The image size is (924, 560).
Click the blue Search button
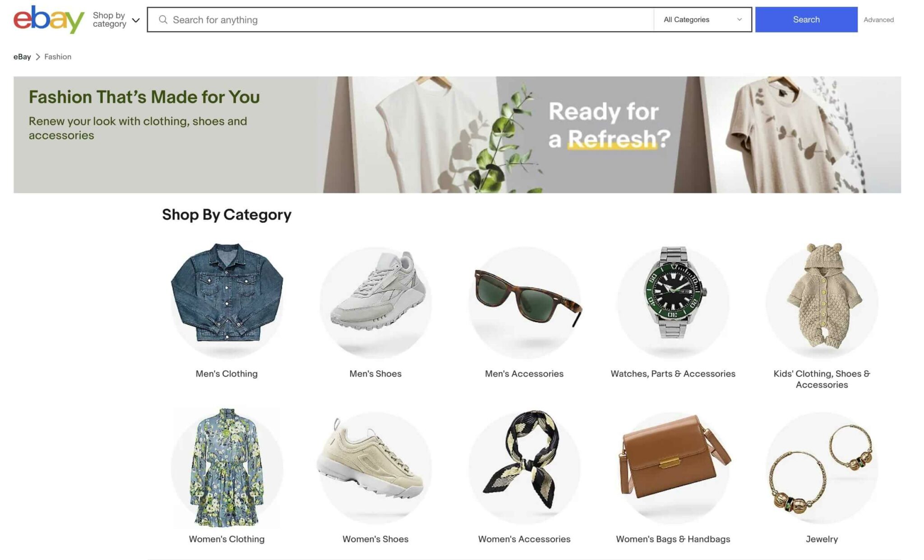(806, 19)
